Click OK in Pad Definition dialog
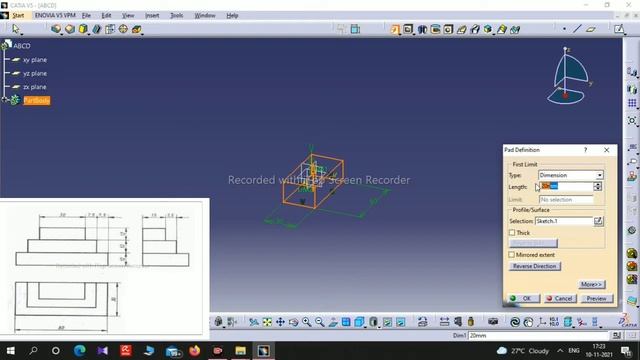 (x=524, y=298)
